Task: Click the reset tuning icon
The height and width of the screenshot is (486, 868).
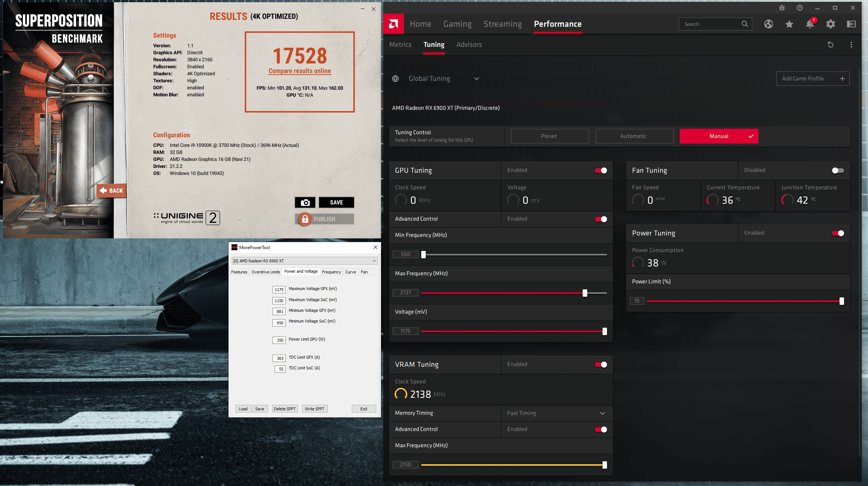Action: (x=831, y=45)
